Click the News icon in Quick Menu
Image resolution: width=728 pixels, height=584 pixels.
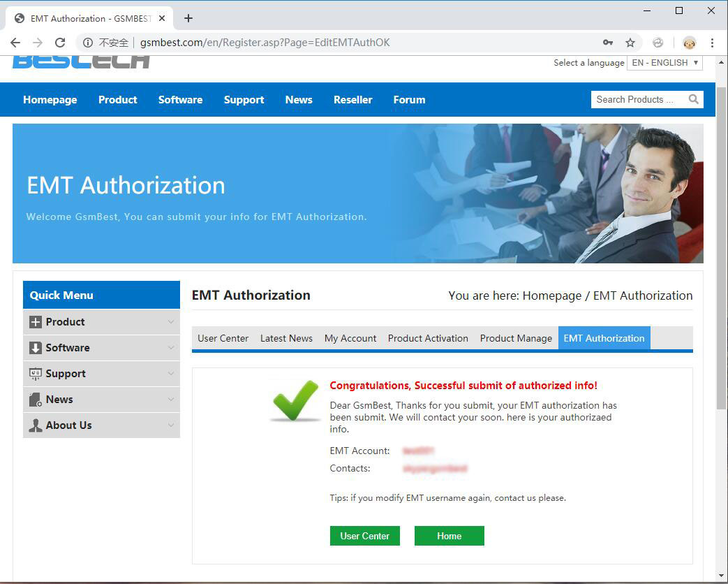[36, 400]
